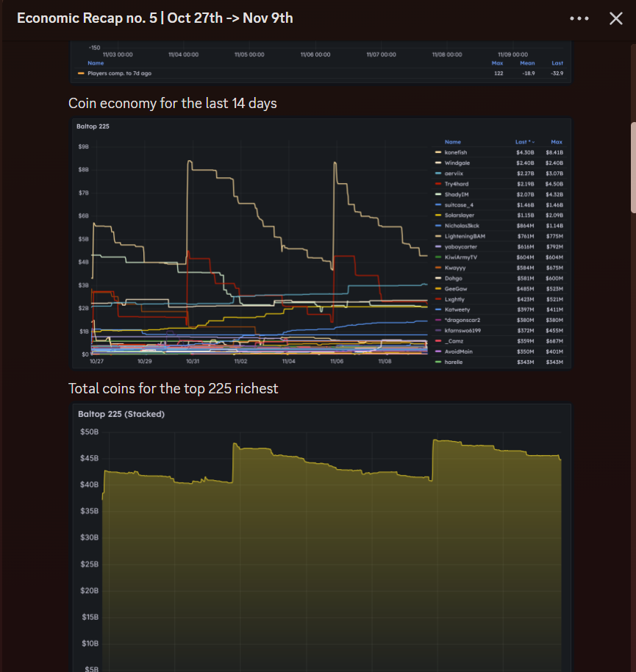The width and height of the screenshot is (636, 672).
Task: Sort the legend by the Name column
Action: point(454,142)
